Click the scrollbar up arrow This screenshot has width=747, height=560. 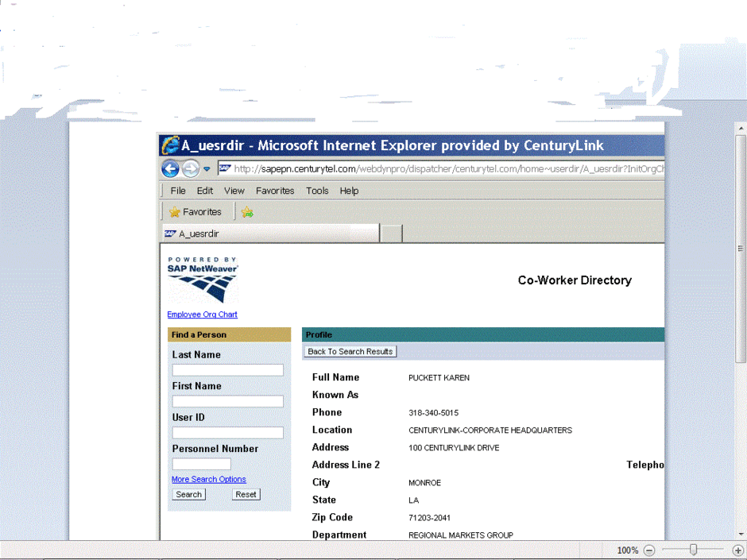point(741,128)
